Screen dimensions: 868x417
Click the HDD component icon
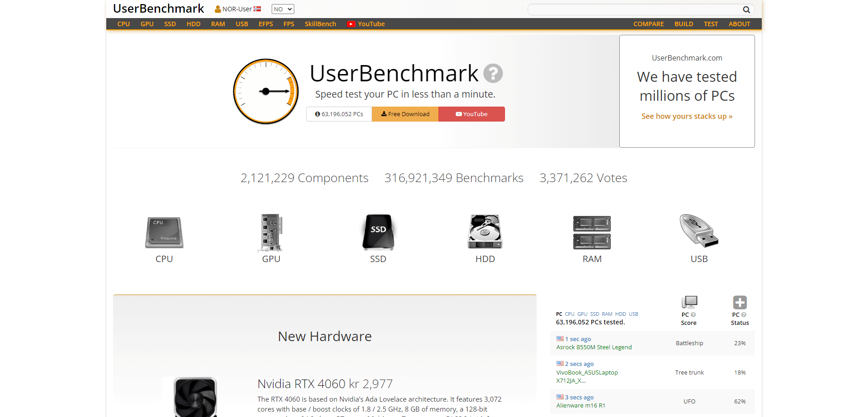pos(485,233)
